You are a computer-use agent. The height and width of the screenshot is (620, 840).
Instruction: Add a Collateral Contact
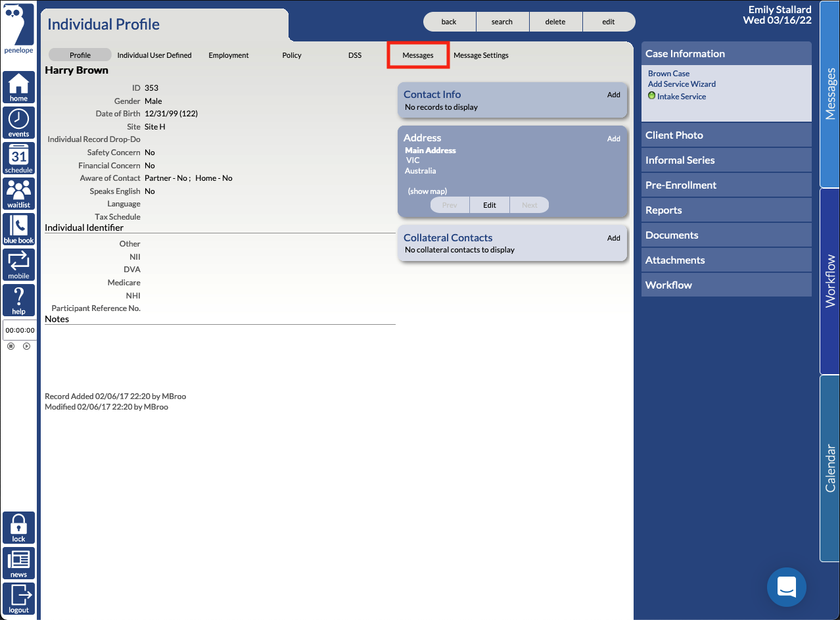point(614,238)
